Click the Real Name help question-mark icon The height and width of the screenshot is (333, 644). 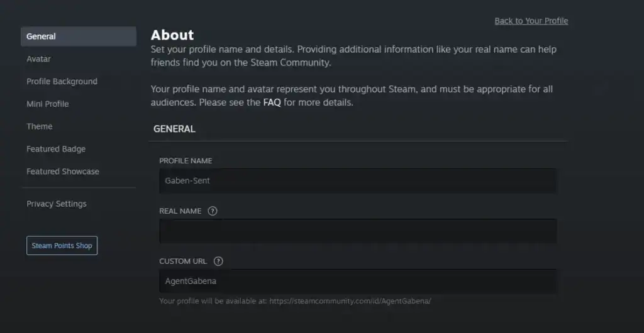[213, 211]
